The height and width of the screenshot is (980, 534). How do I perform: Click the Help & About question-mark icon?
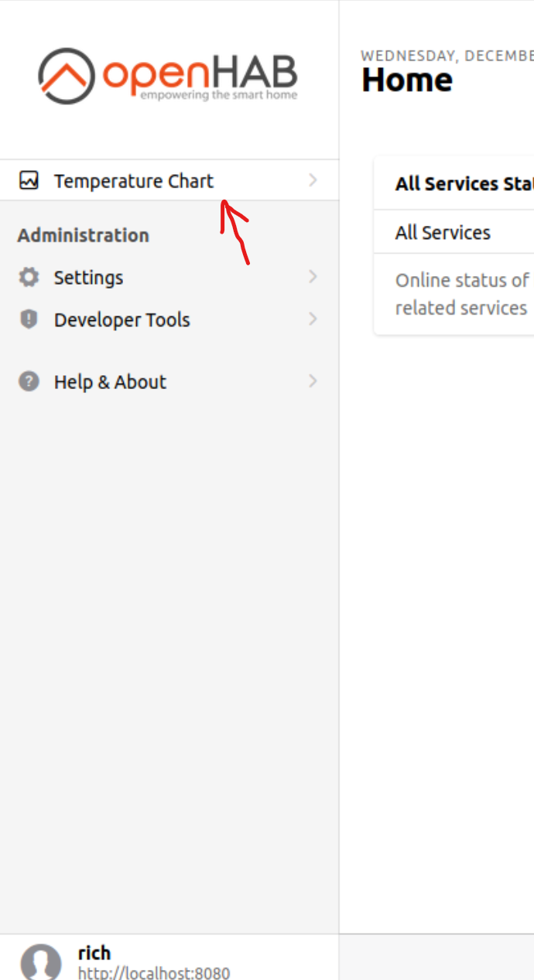click(29, 381)
